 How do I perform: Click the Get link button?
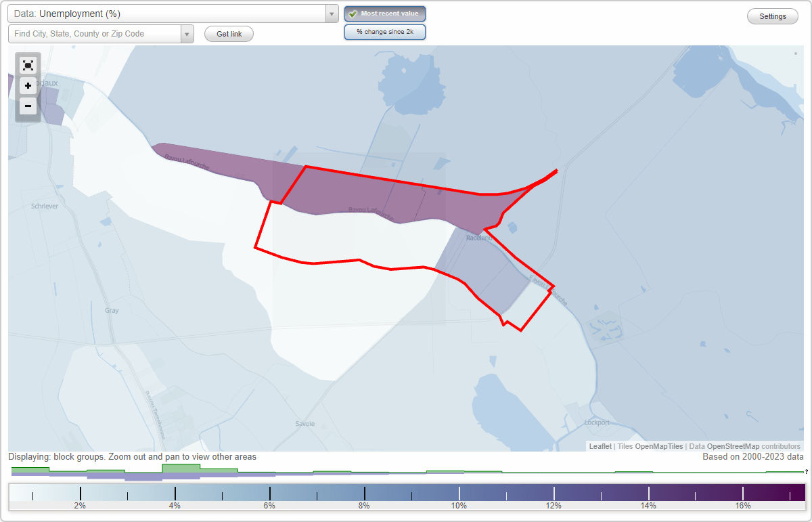(x=229, y=34)
